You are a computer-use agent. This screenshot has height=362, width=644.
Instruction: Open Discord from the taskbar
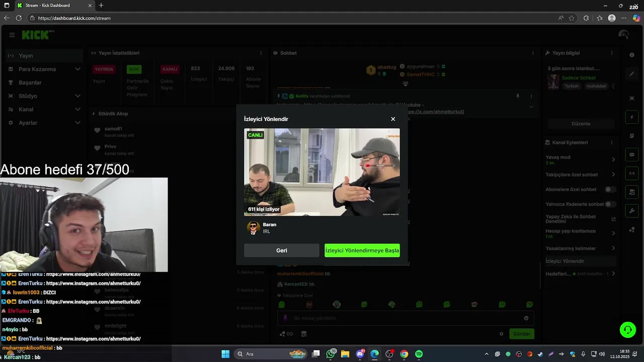(x=360, y=354)
